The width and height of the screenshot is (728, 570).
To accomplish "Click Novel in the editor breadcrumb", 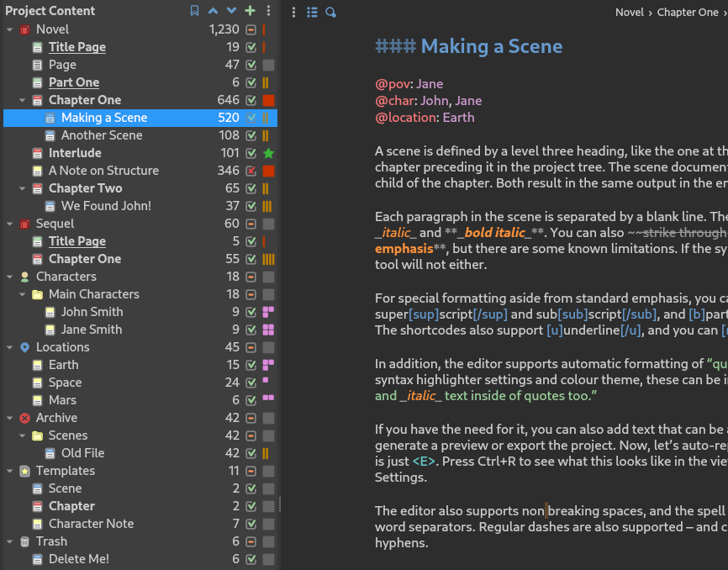I will pos(630,13).
